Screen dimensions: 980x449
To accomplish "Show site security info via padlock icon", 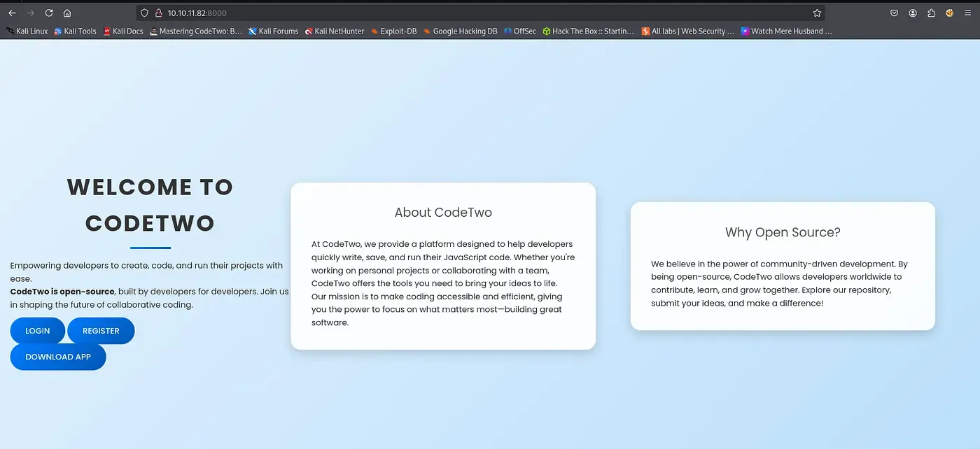I will click(x=158, y=13).
